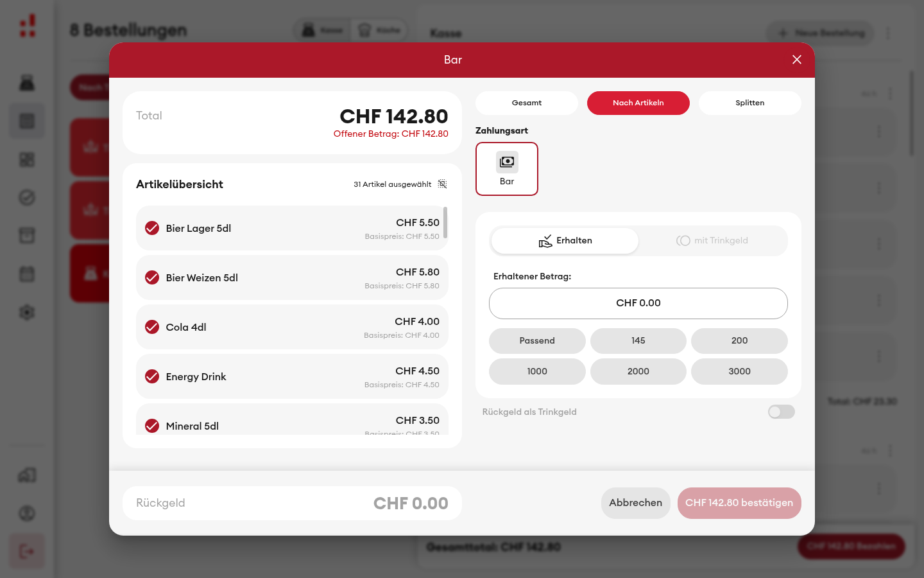This screenshot has width=924, height=578.
Task: Uncheck the Bier Lager 5dl item
Action: click(152, 228)
